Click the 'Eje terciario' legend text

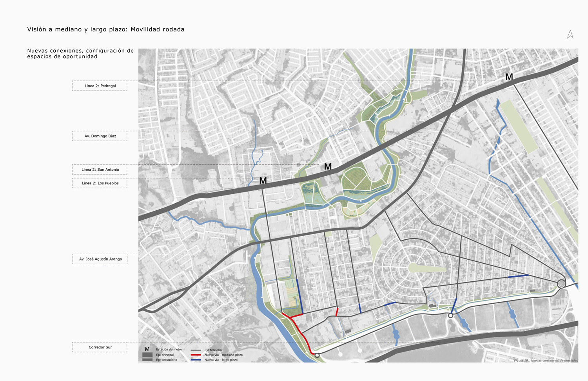coord(213,350)
